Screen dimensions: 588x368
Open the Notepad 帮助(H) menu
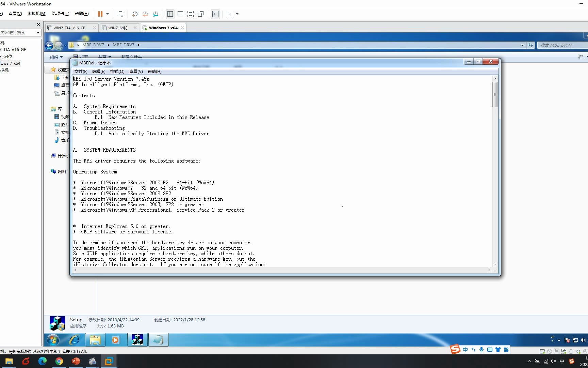pos(154,72)
